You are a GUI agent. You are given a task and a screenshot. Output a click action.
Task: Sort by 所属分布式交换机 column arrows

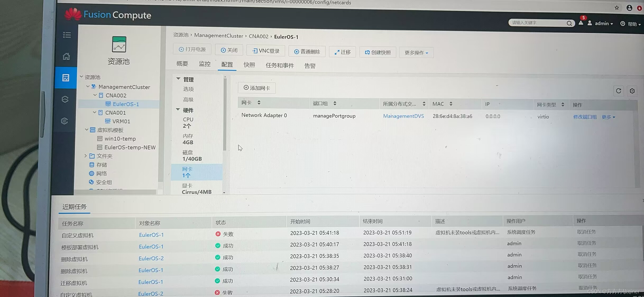tap(424, 104)
